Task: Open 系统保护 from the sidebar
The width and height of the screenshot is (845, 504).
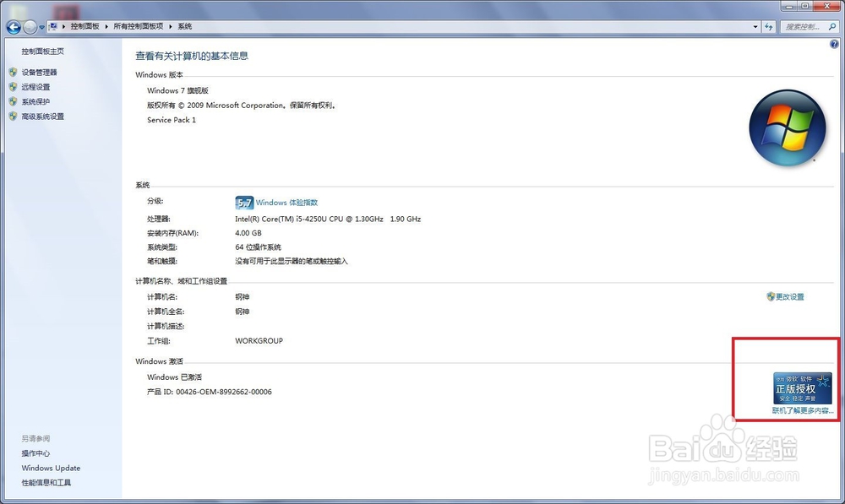Action: point(35,101)
